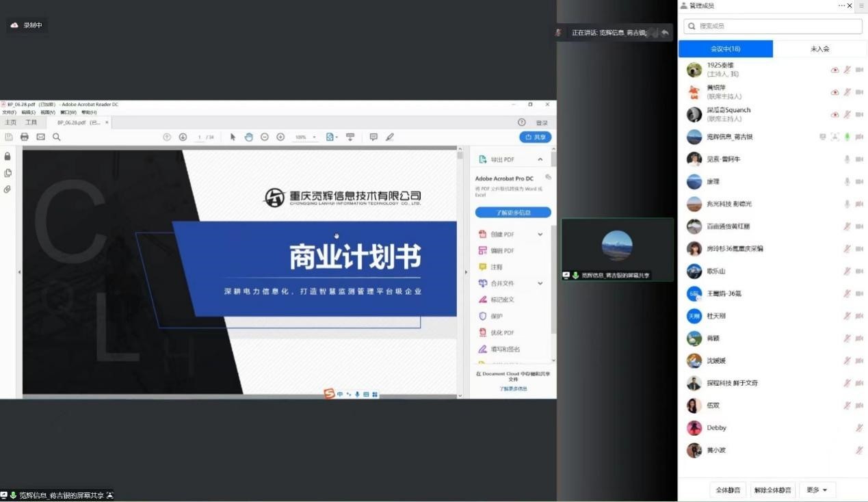
Task: Add a comment using speech bubble icon
Action: [373, 137]
